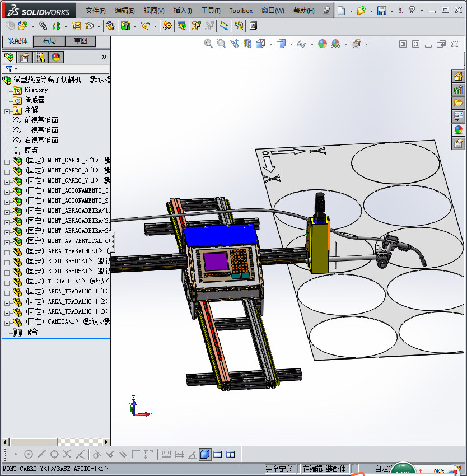
Task: Click the New document icon
Action: 342,11
